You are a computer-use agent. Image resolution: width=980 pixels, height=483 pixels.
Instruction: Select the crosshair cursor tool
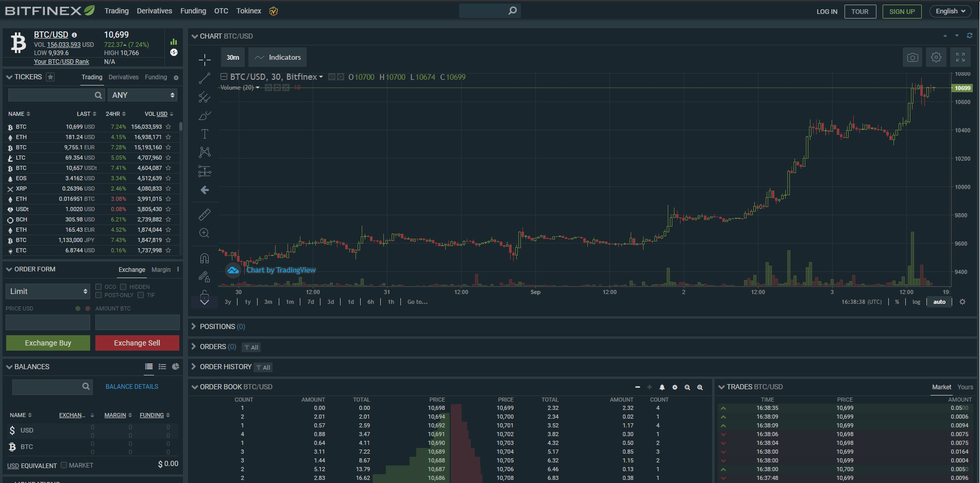pyautogui.click(x=205, y=60)
